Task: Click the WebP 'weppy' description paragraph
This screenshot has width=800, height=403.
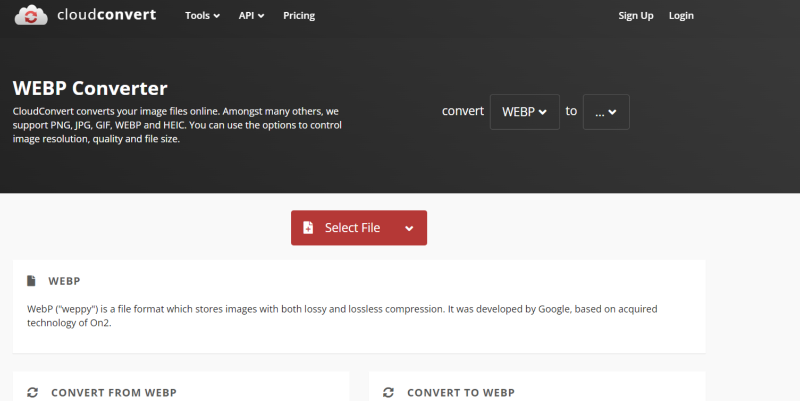Action: click(x=342, y=316)
